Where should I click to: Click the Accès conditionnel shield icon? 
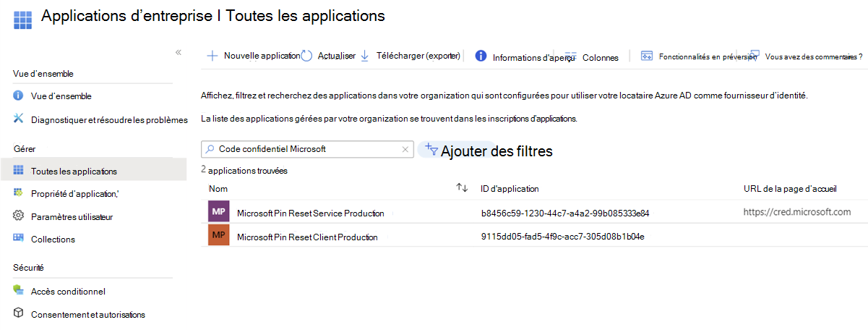click(x=19, y=291)
